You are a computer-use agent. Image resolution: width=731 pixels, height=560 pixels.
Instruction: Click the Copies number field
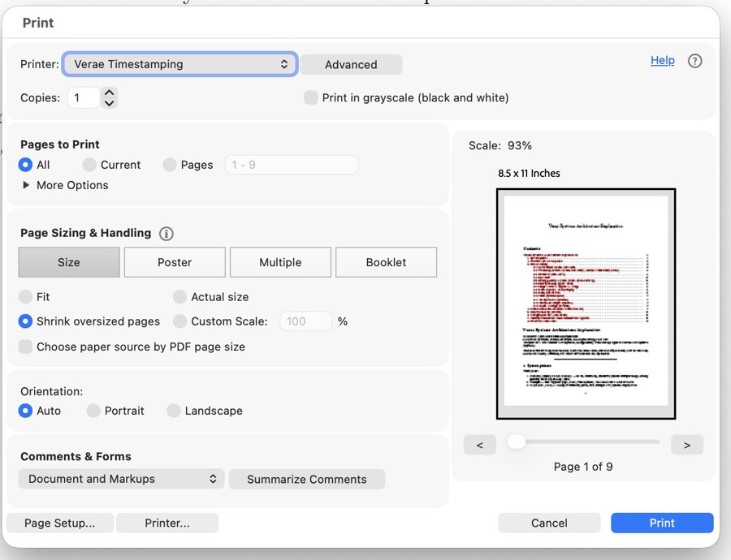pyautogui.click(x=84, y=98)
